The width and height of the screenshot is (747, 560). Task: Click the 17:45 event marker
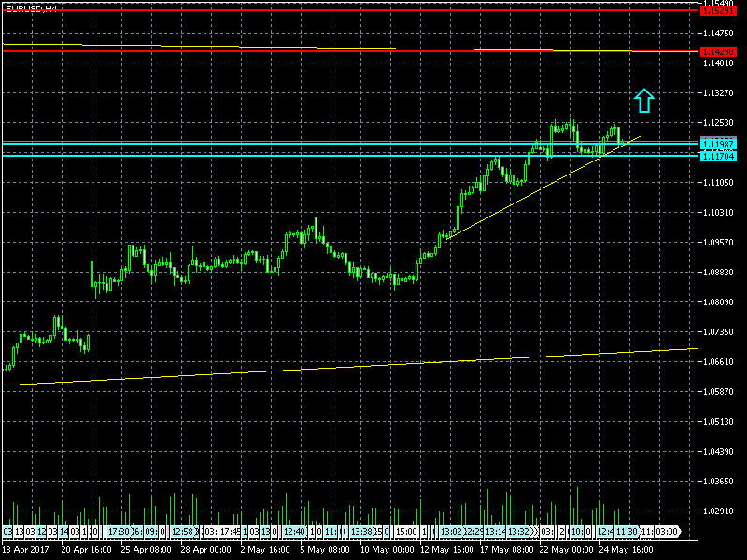230,531
